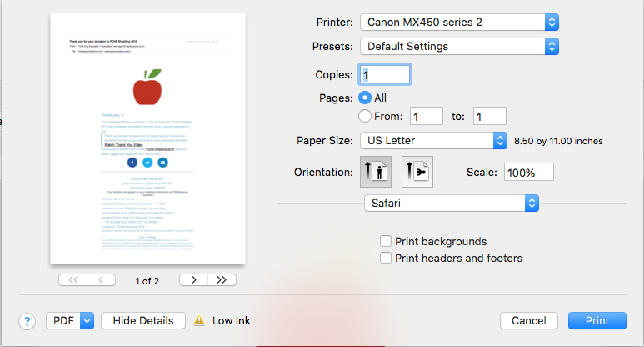Open the Presets dropdown Default Settings
The height and width of the screenshot is (347, 644).
point(459,47)
